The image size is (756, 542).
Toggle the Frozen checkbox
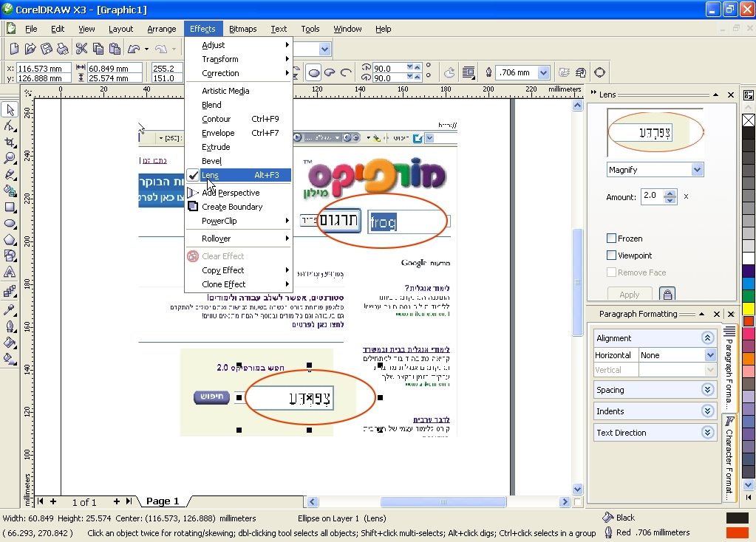point(611,238)
